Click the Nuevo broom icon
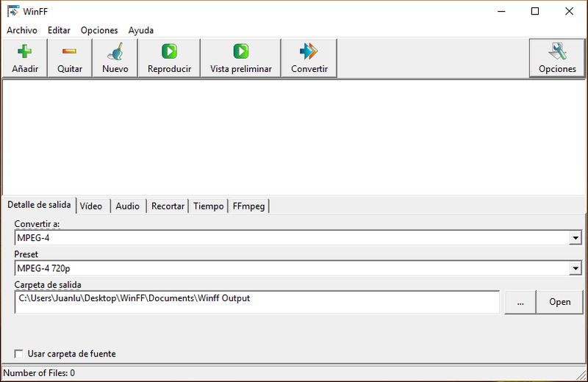 click(x=115, y=51)
